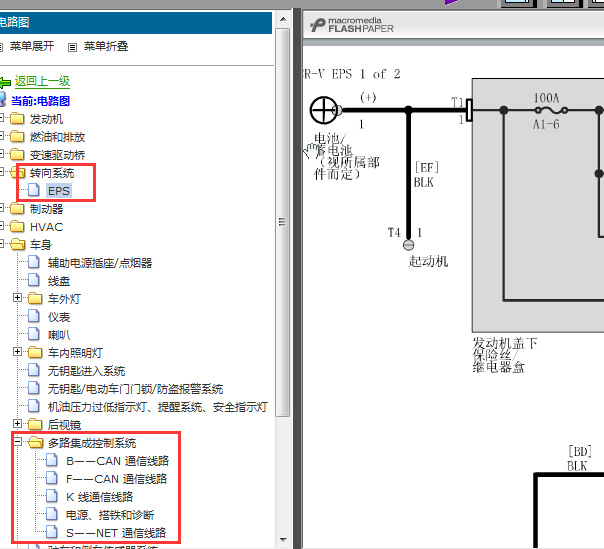Click the tree panel scroll up arrow
The height and width of the screenshot is (549, 604).
click(283, 19)
